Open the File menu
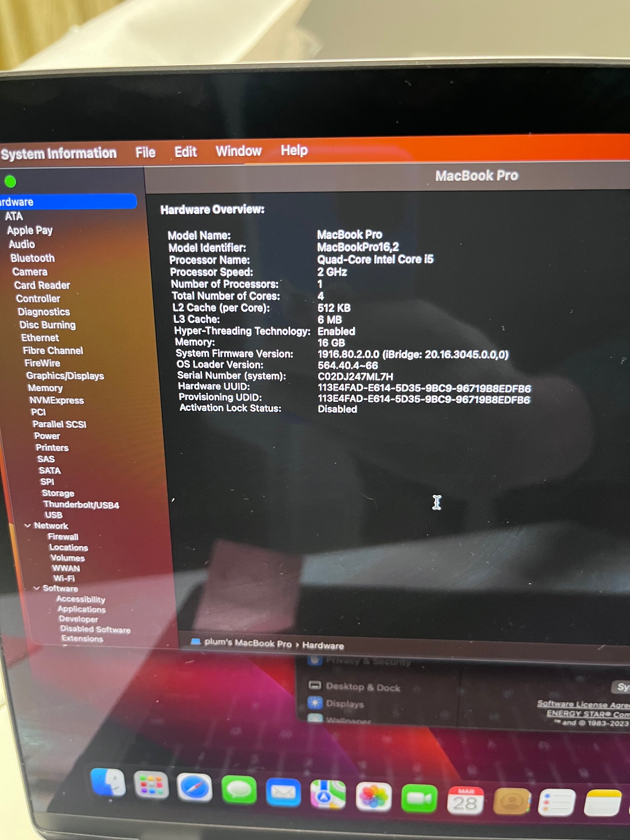630x840 pixels. pos(145,153)
